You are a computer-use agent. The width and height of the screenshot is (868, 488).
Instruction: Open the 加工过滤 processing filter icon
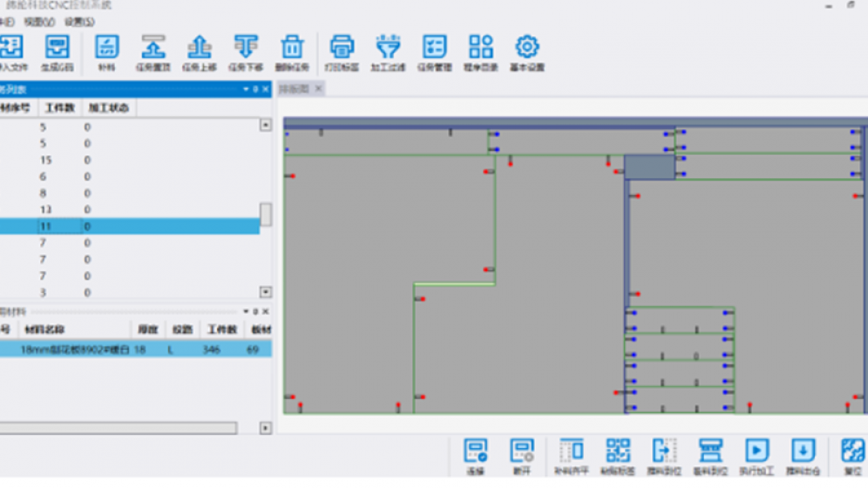point(388,51)
